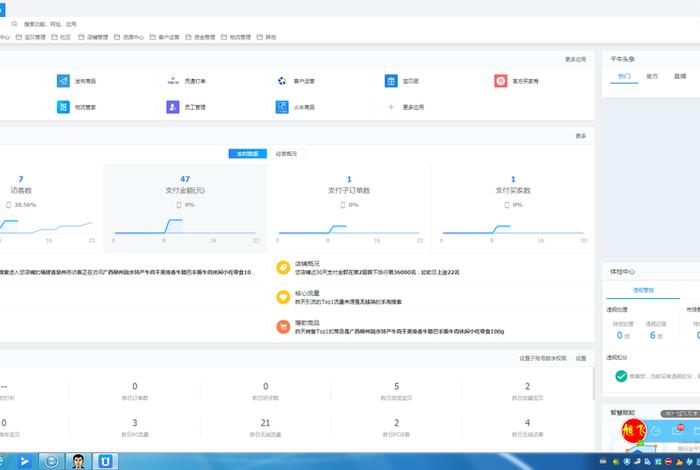Image resolution: width=700 pixels, height=470 pixels.
Task: Expand the 其他 menu folder
Action: coord(266,37)
